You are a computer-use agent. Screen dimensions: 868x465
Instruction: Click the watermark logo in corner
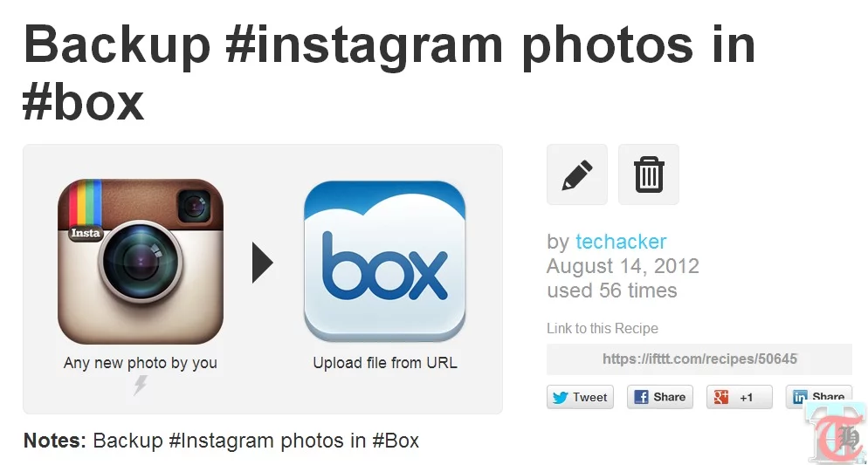(x=837, y=434)
